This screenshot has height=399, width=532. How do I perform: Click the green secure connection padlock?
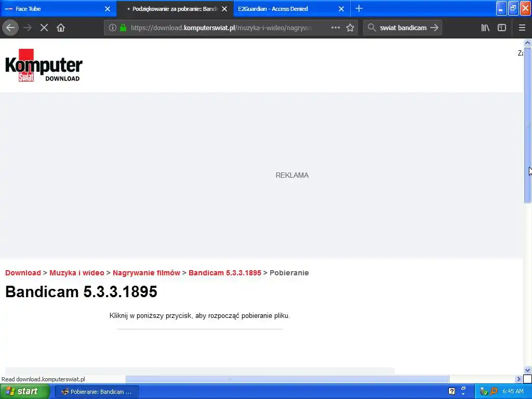(123, 28)
